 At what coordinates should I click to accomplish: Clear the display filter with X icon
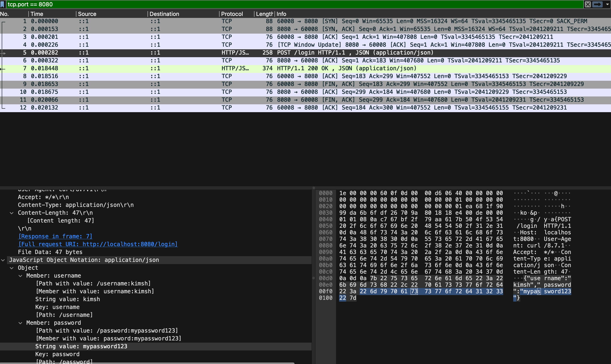[x=588, y=4]
